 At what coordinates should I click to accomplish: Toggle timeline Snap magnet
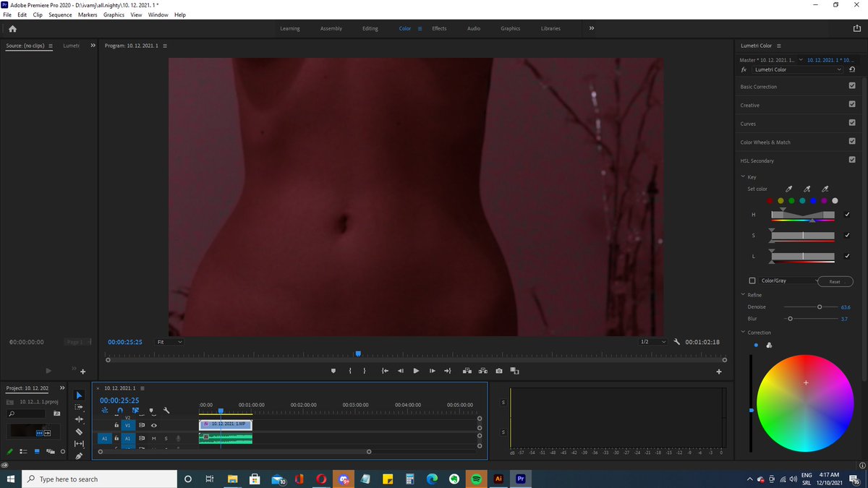pos(120,411)
